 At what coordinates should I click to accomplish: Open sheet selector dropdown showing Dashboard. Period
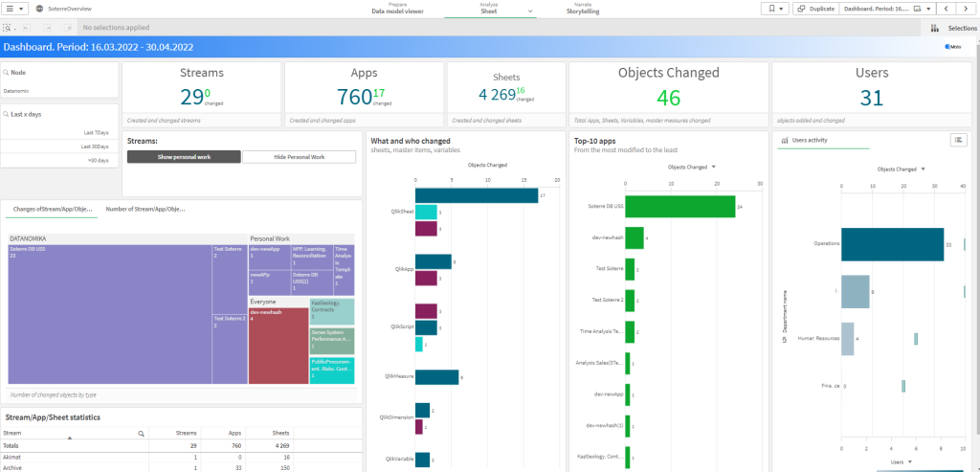[887, 9]
